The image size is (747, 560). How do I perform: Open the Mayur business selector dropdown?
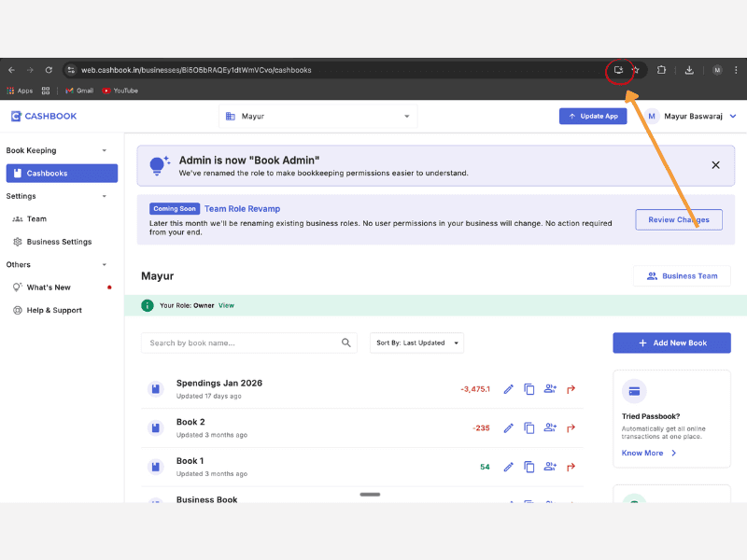pyautogui.click(x=317, y=116)
